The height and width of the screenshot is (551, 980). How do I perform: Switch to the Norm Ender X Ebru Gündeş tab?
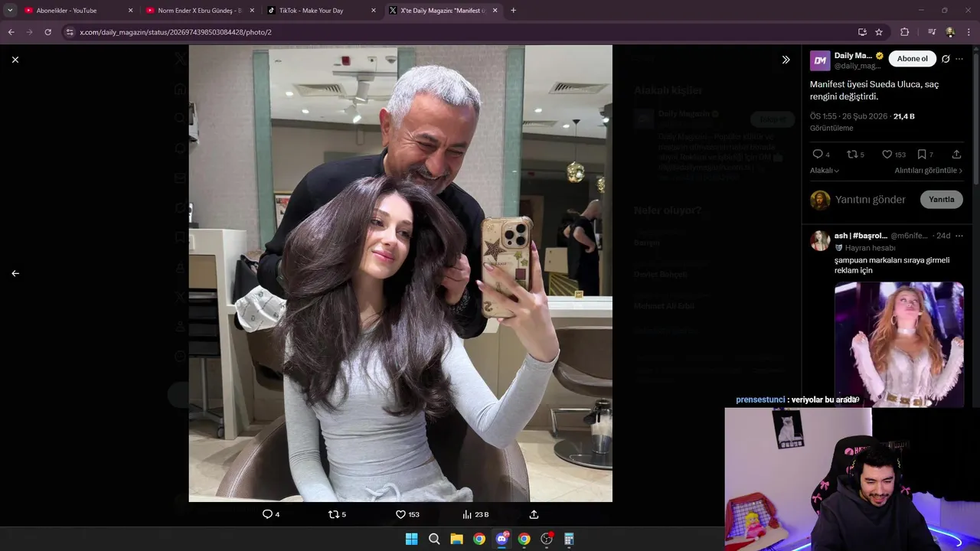(x=199, y=11)
